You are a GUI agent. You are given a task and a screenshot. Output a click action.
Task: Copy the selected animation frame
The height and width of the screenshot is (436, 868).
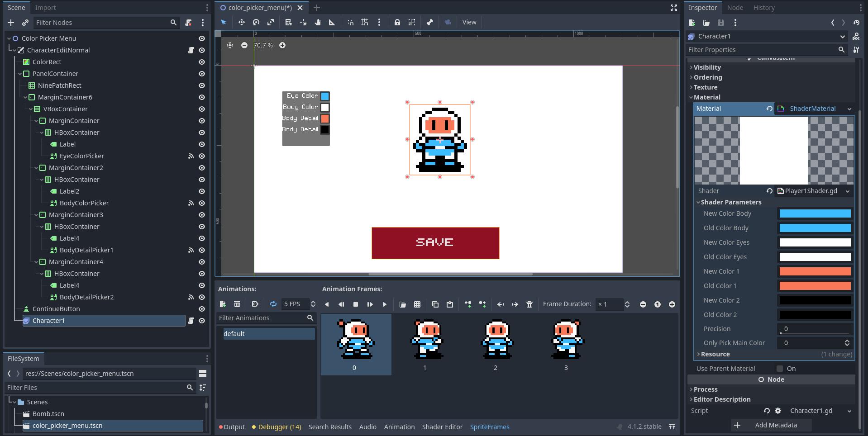click(x=435, y=304)
